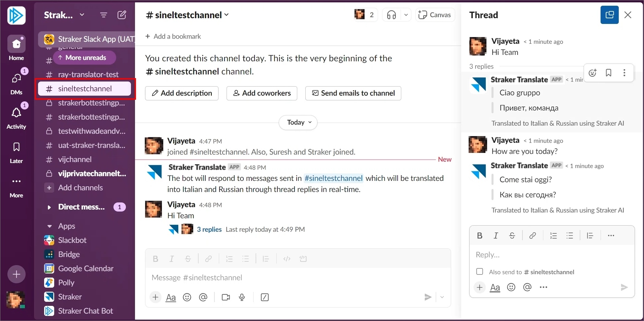Toggle formatting Aa in channel composer
The height and width of the screenshot is (321, 644).
171,297
